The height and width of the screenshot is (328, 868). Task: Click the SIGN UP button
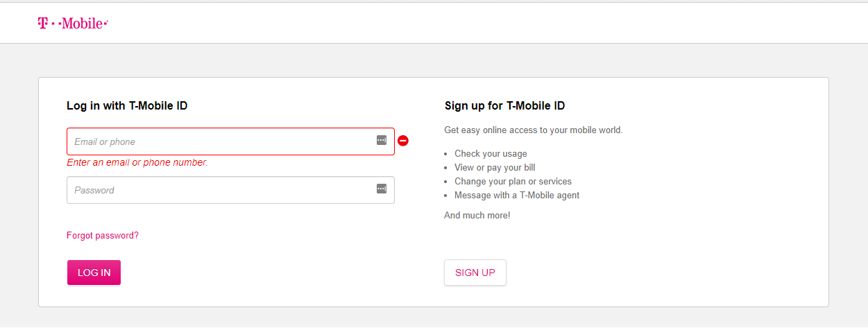(475, 273)
